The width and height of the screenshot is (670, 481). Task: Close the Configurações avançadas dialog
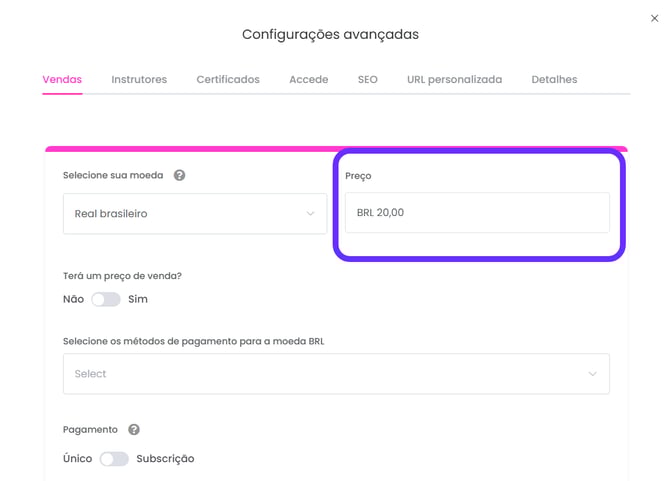point(654,18)
